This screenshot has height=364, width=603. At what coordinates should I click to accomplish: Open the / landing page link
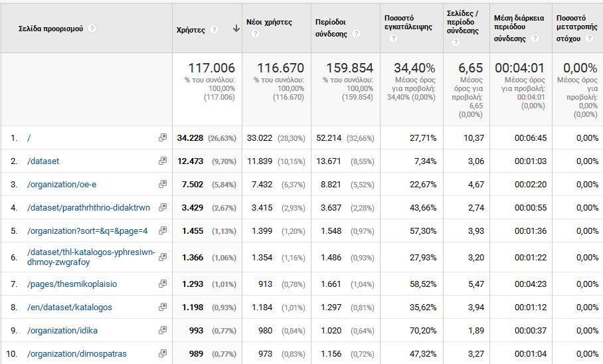(x=29, y=137)
